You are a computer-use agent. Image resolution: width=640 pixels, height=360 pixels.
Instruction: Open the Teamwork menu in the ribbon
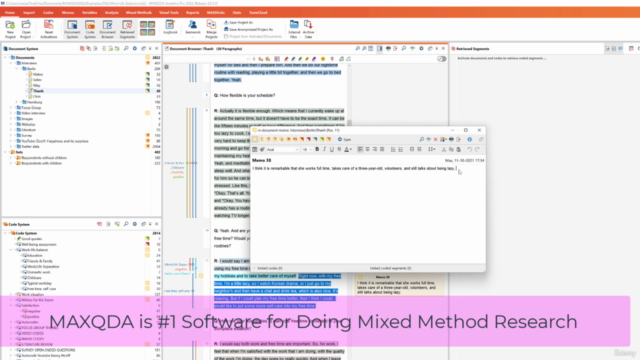pyautogui.click(x=193, y=29)
